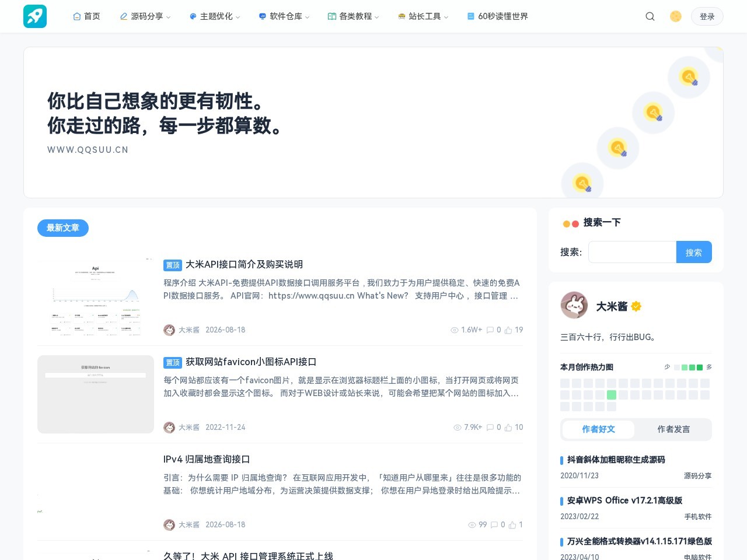Click comment icon on IPv4 article
This screenshot has height=560, width=747.
point(494,525)
